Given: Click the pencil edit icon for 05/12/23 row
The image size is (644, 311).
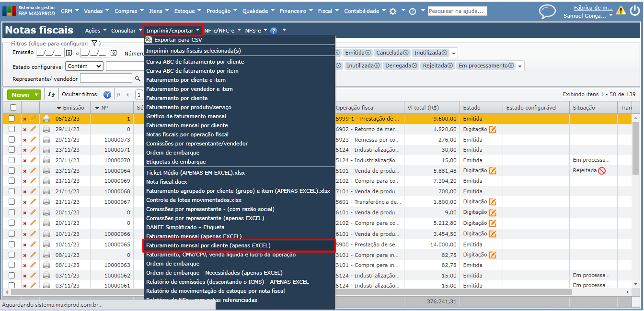Looking at the screenshot, I should tap(33, 119).
